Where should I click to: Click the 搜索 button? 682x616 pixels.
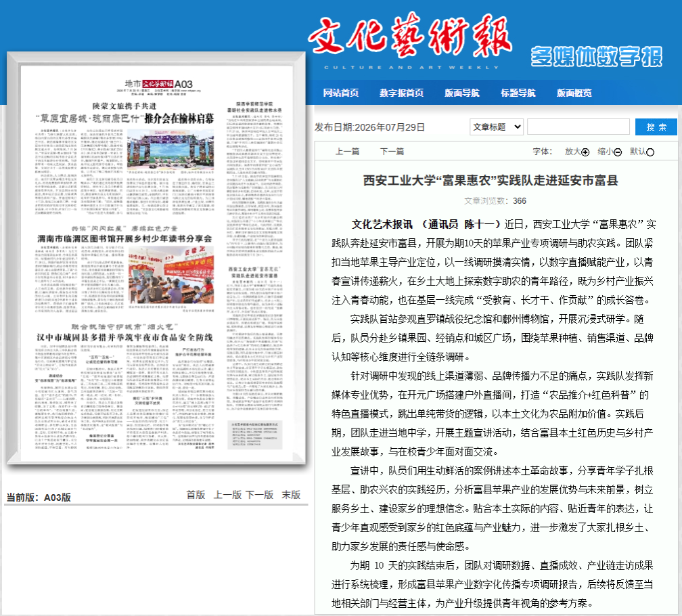click(656, 127)
